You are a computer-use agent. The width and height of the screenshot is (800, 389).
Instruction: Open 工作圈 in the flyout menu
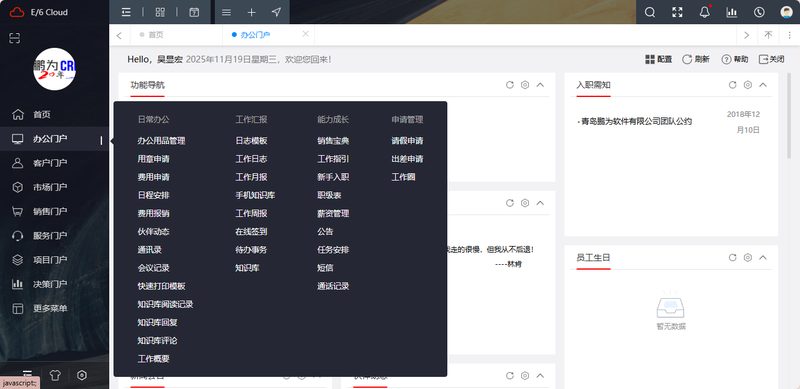coord(403,177)
